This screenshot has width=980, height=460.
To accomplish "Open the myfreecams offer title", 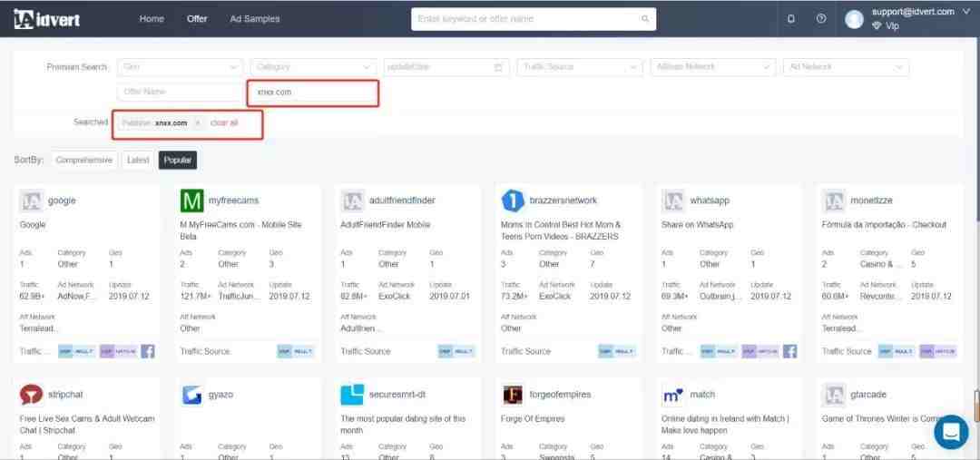I will pyautogui.click(x=234, y=201).
